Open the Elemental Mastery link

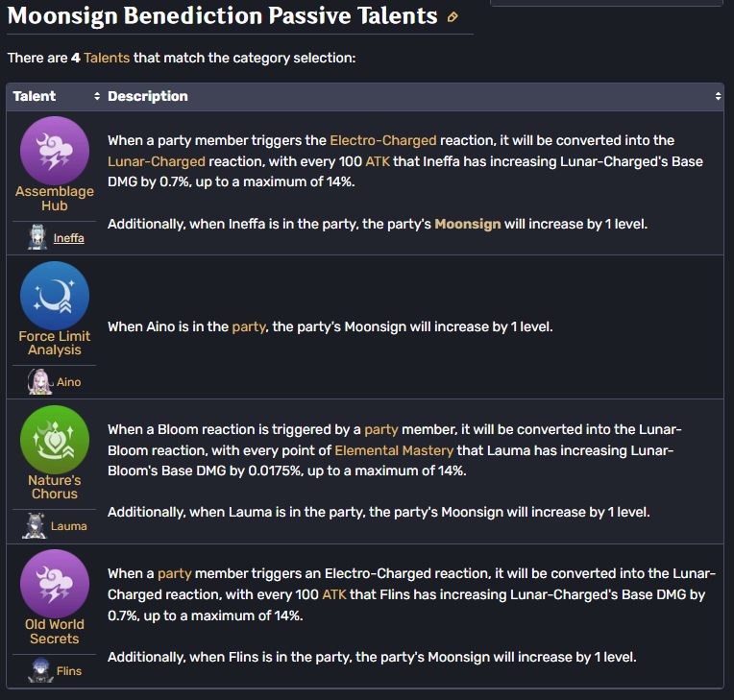(394, 450)
